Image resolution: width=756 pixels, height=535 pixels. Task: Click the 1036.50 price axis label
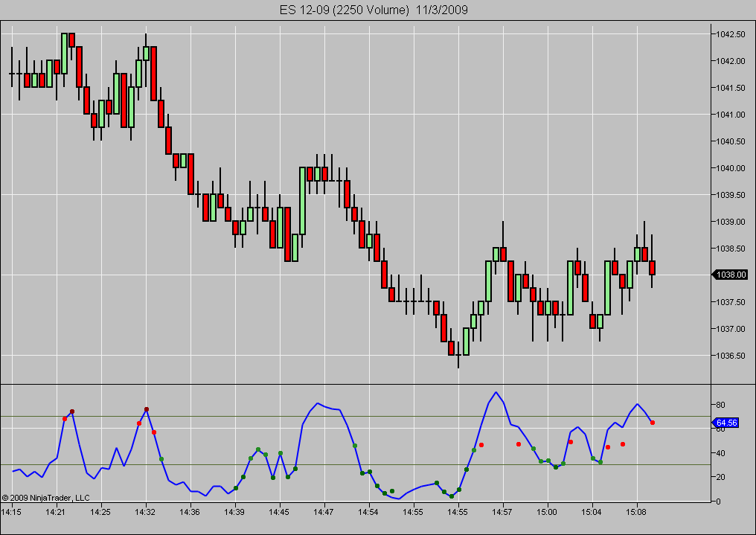point(731,356)
